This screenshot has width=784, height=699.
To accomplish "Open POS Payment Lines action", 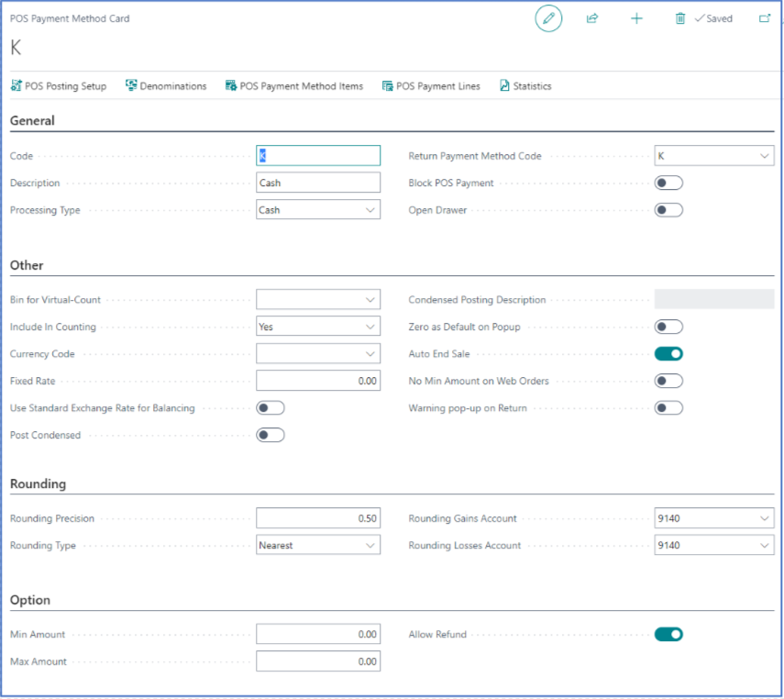I will pyautogui.click(x=431, y=86).
